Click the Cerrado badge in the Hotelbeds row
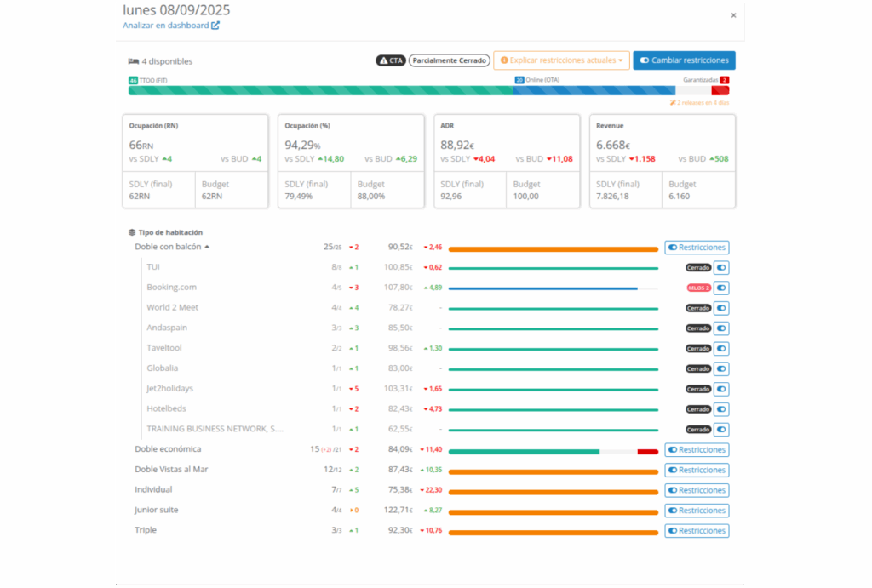This screenshot has height=588, width=872. tap(698, 409)
